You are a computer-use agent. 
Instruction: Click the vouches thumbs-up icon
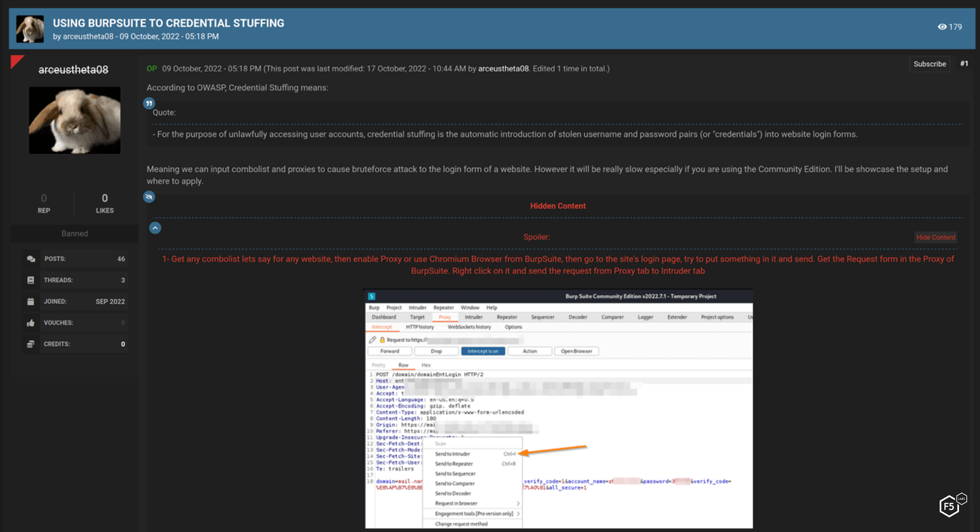tap(31, 323)
